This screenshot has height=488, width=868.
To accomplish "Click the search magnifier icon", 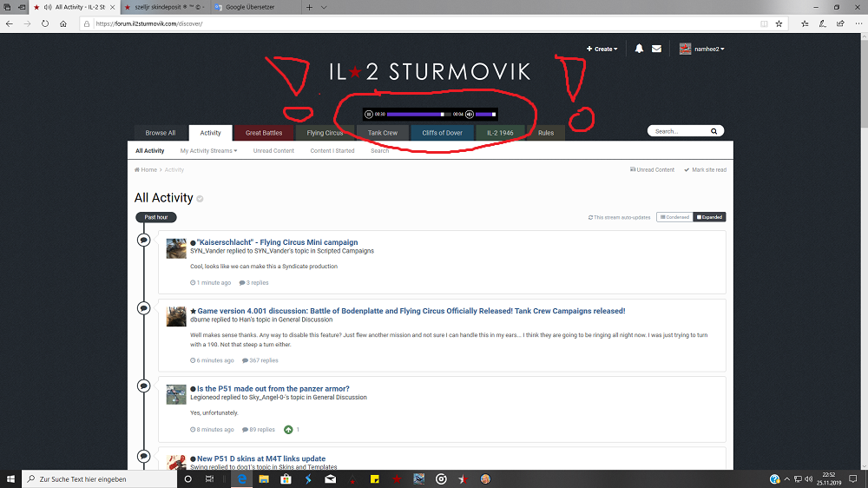I will coord(714,131).
